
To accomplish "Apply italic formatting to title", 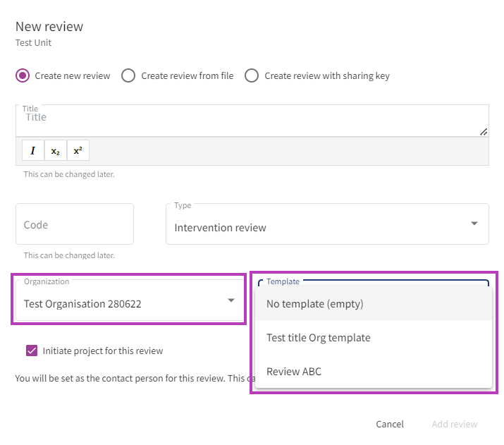I will [32, 151].
